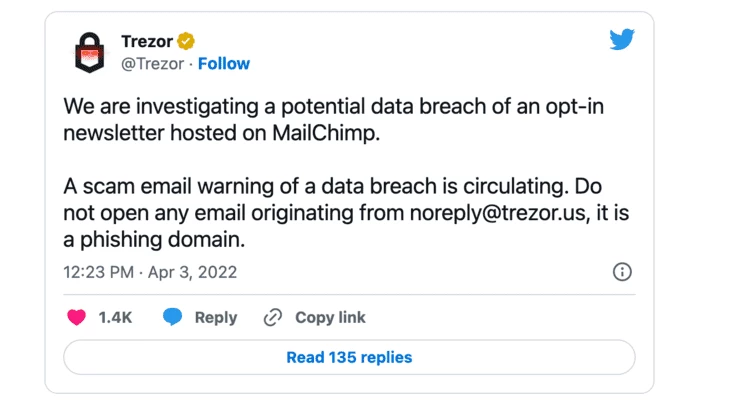The image size is (730, 406).
Task: Open the Trezor display name
Action: point(147,41)
